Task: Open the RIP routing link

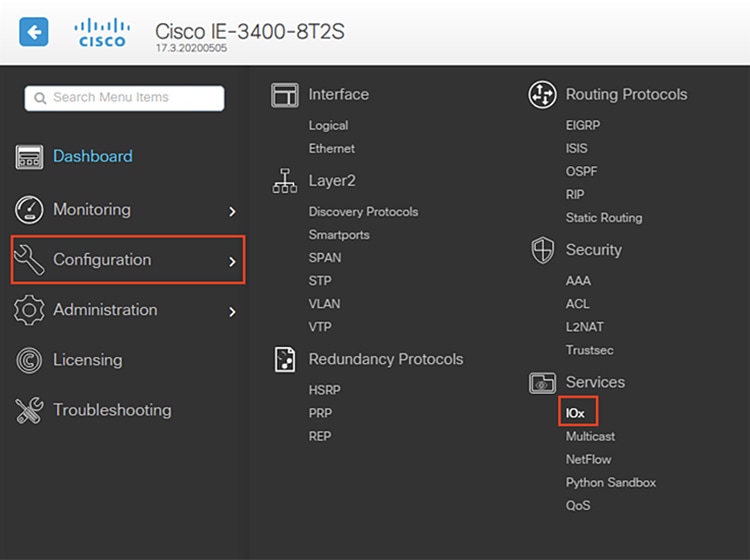Action: pos(574,194)
